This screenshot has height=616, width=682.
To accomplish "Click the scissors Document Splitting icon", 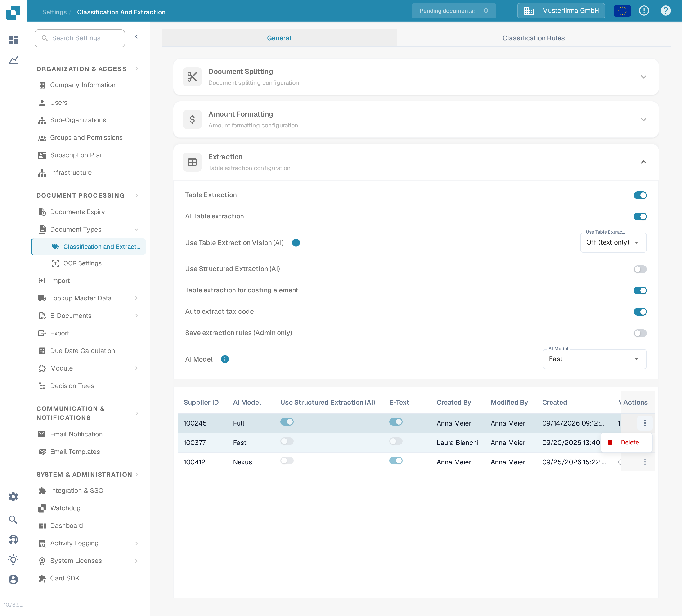I will click(192, 77).
